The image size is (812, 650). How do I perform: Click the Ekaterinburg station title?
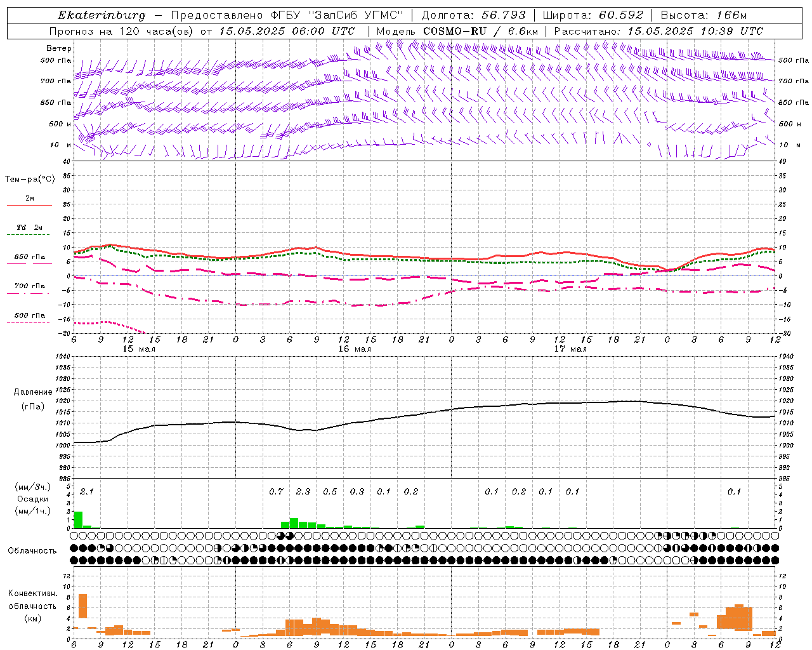pos(101,15)
